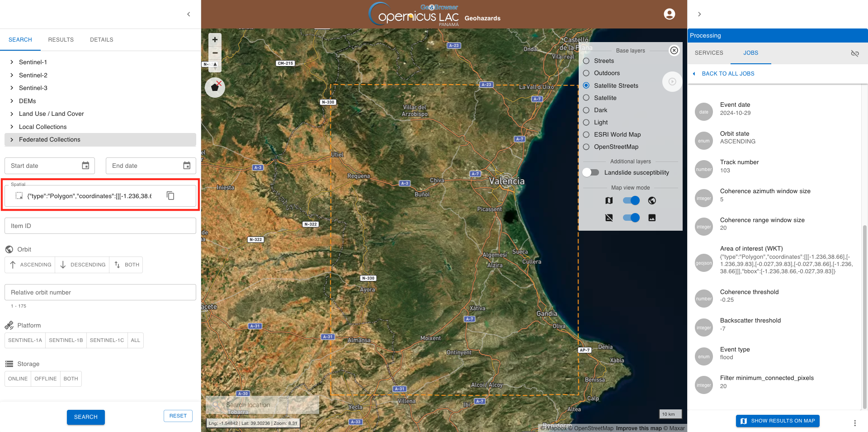Click the polygon draw tool icon
Image resolution: width=868 pixels, height=432 pixels.
[x=215, y=87]
